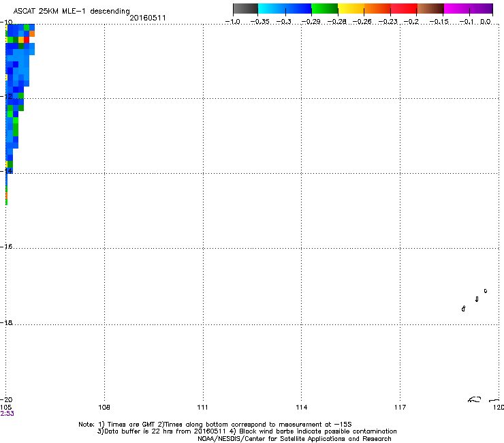Click the '-0.15' color scale label
This screenshot has width=504, height=443.
[439, 22]
